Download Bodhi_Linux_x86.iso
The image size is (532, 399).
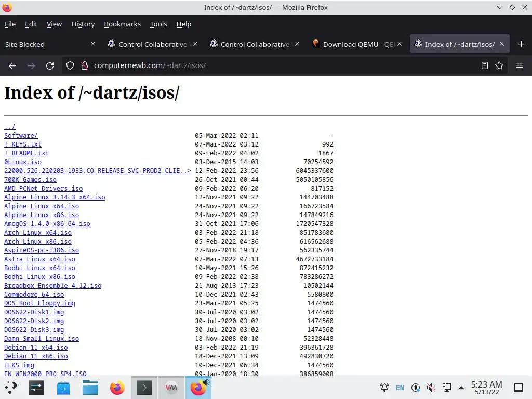pyautogui.click(x=39, y=276)
